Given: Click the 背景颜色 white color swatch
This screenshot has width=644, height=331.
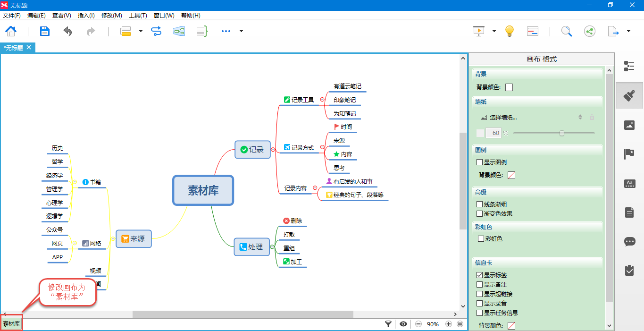Looking at the screenshot, I should click(509, 87).
